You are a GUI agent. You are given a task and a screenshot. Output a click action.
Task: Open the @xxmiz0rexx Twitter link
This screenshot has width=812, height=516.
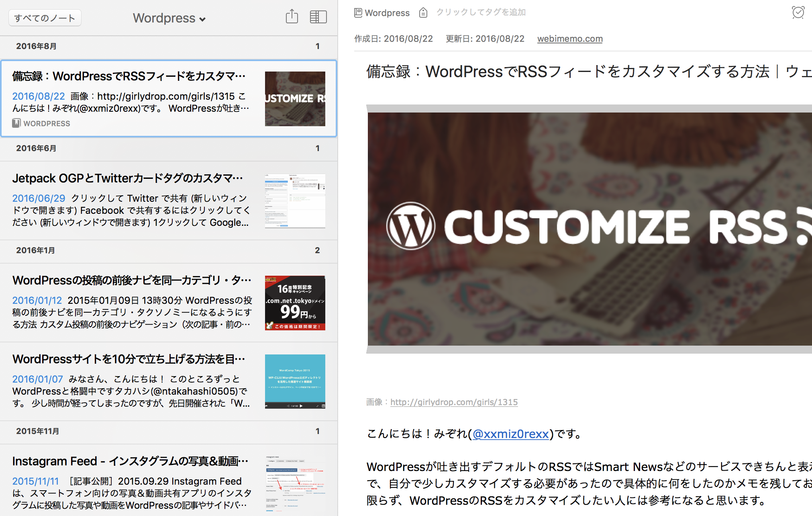click(510, 434)
